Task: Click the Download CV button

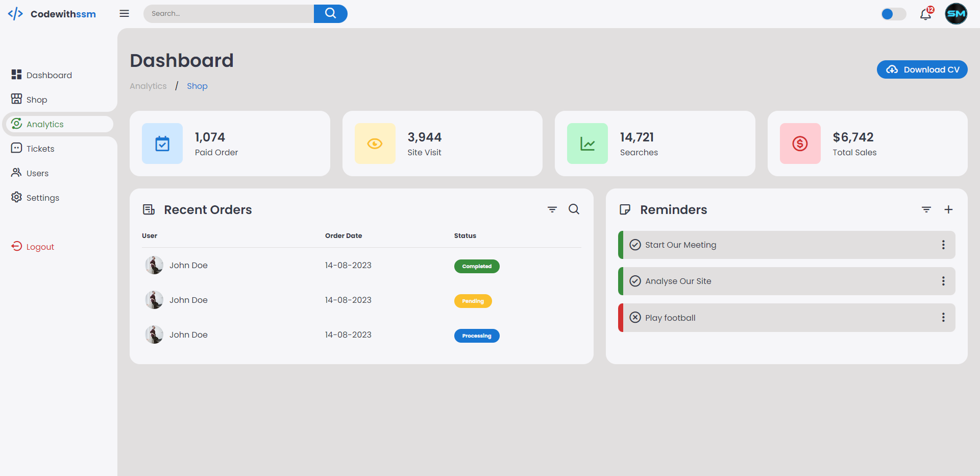Action: coord(922,69)
